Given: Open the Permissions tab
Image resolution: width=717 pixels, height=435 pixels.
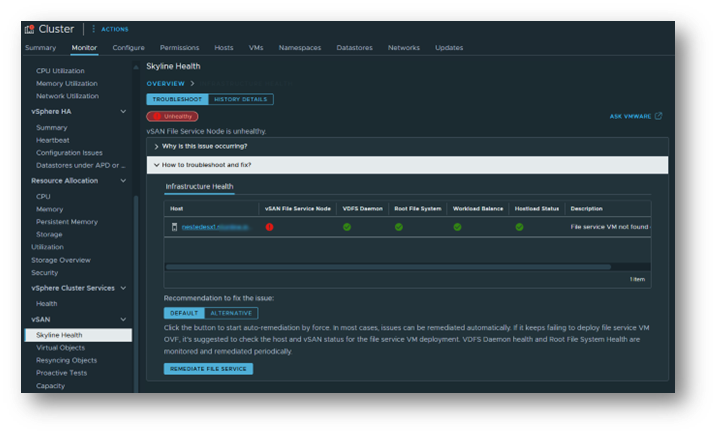Looking at the screenshot, I should (x=179, y=48).
